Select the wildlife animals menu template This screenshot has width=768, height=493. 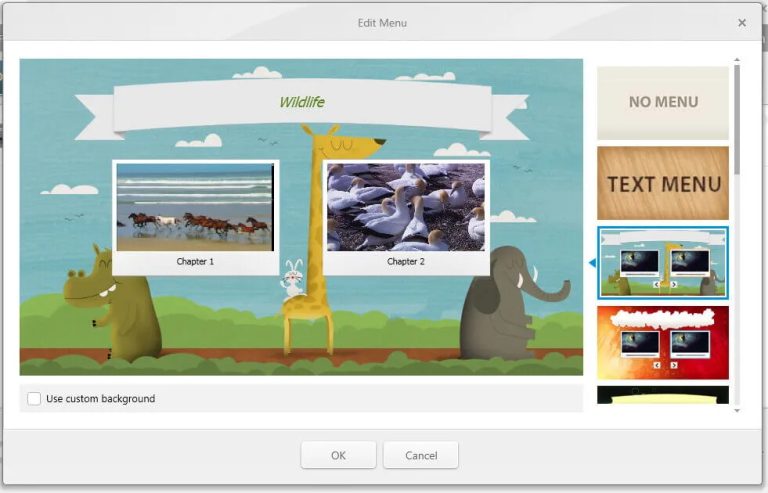(x=662, y=263)
